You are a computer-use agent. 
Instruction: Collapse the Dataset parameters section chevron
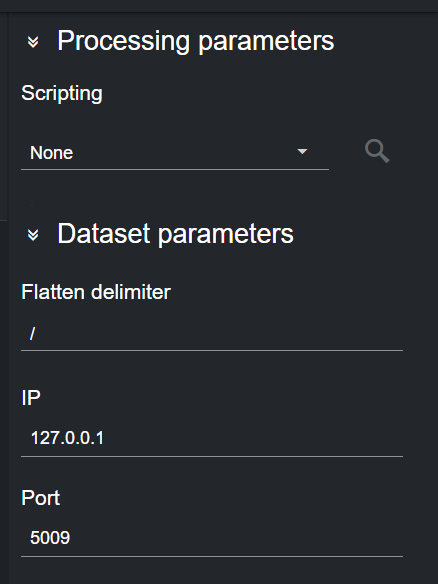coord(33,235)
